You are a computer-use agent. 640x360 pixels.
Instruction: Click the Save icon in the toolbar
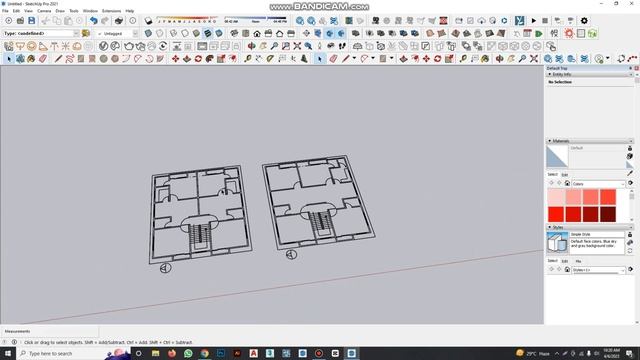(x=31, y=20)
